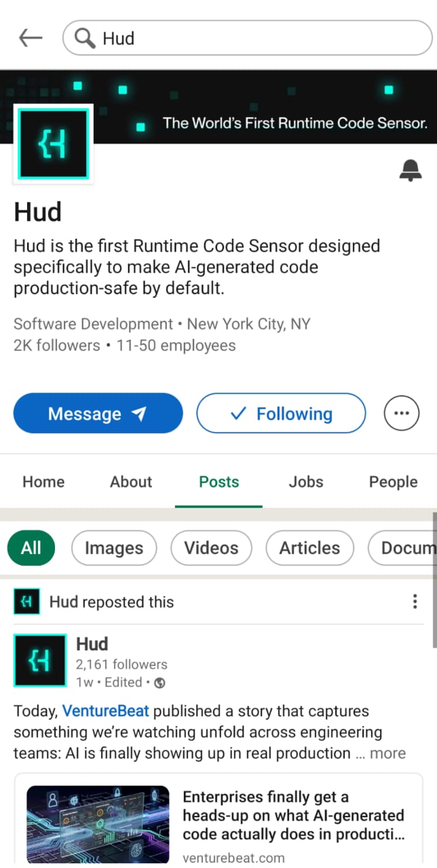Click the search field containing 'Hud'
The image size is (437, 868).
click(x=247, y=39)
